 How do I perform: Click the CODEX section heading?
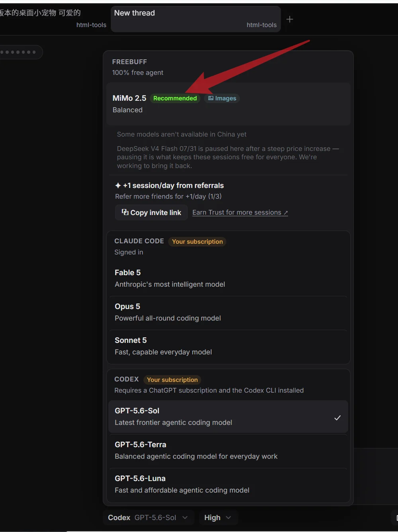coord(127,379)
